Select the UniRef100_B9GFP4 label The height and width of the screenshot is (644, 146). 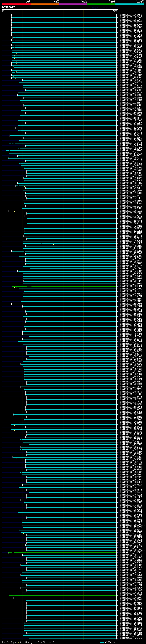pyautogui.click(x=131, y=304)
